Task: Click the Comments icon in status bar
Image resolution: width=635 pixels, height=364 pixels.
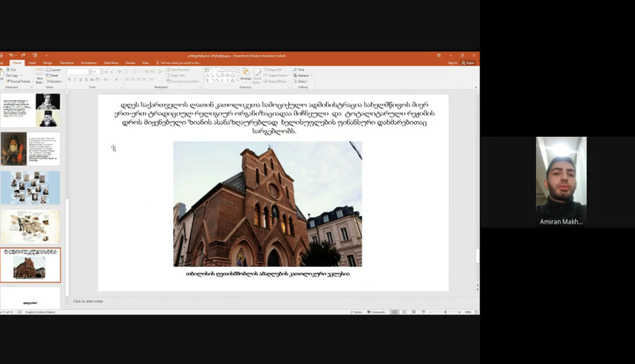Action: 376,312
